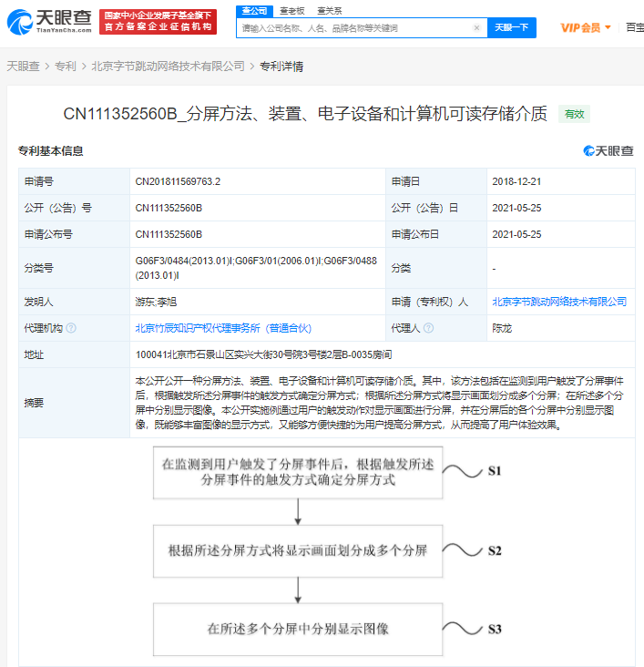Open 北京字节跳动网络技术有限公司 in the breadcrumb
Viewport: 644px width, 667px height.
[x=169, y=66]
